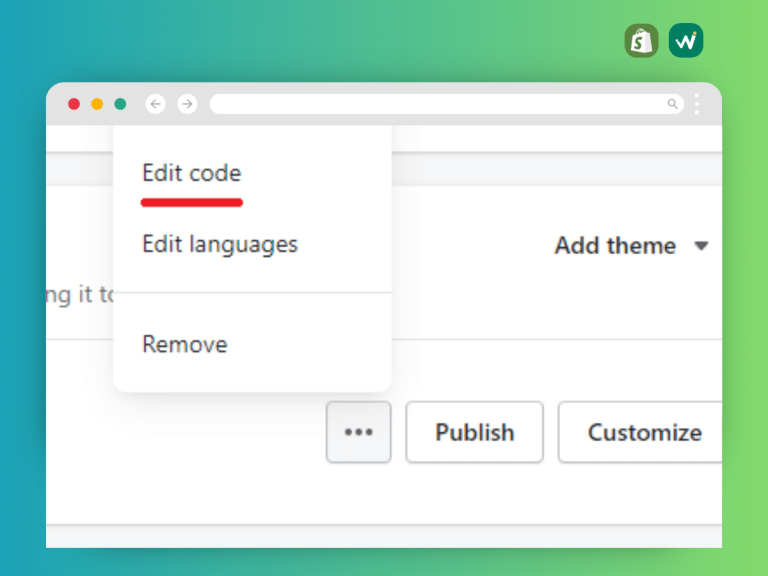
Task: Click Remove in the theme actions menu
Action: coord(185,344)
